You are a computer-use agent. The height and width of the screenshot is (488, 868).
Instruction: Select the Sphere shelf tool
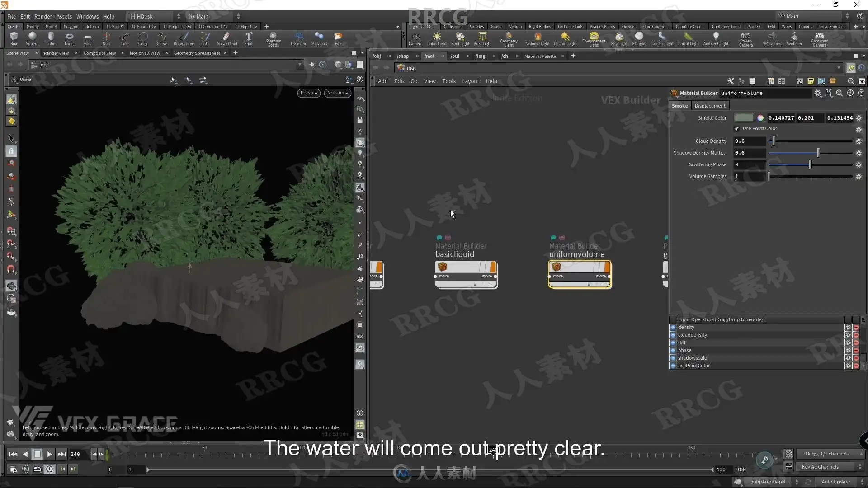32,38
